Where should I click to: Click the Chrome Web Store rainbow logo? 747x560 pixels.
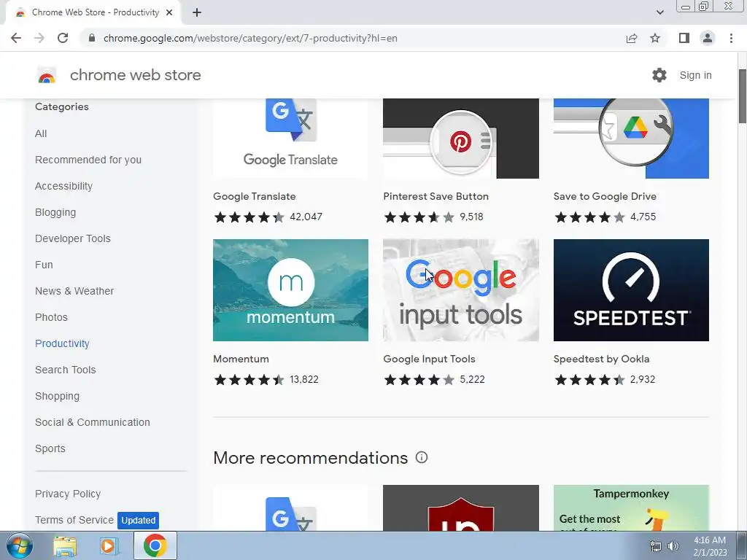[x=47, y=75]
